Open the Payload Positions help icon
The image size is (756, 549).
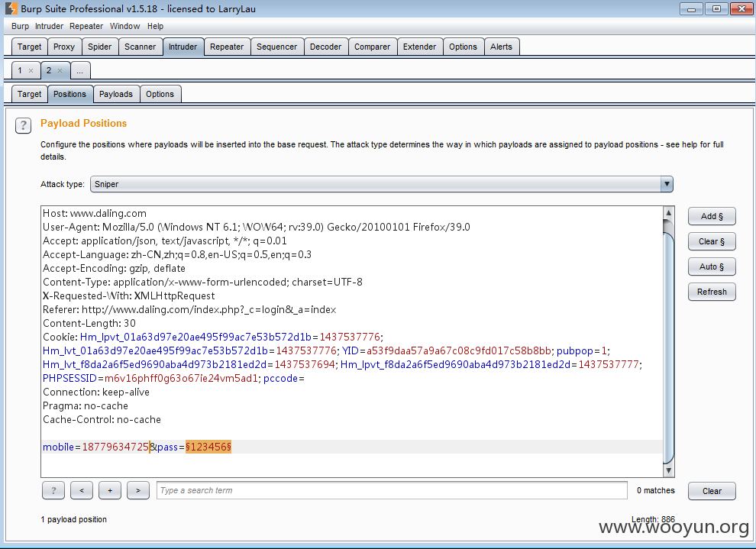tap(23, 125)
